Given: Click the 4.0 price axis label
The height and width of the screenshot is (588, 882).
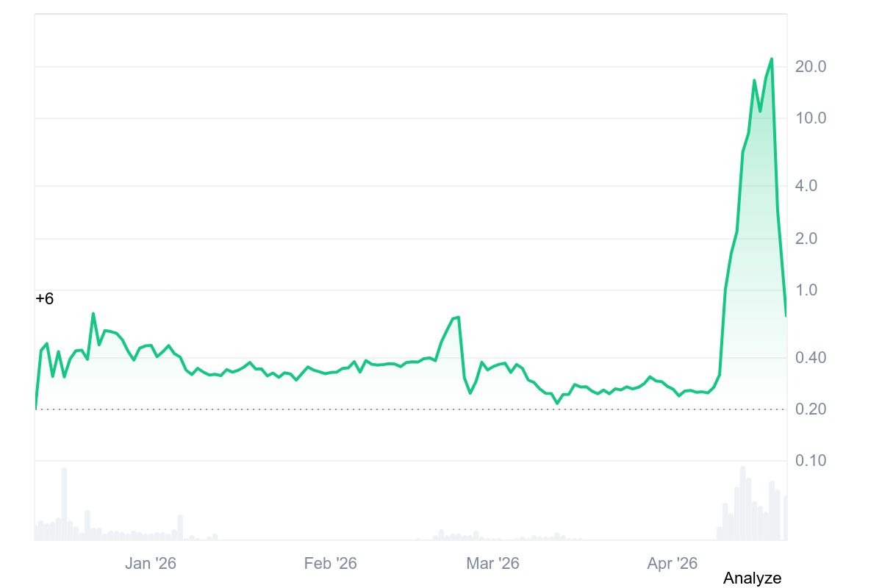Looking at the screenshot, I should point(806,186).
